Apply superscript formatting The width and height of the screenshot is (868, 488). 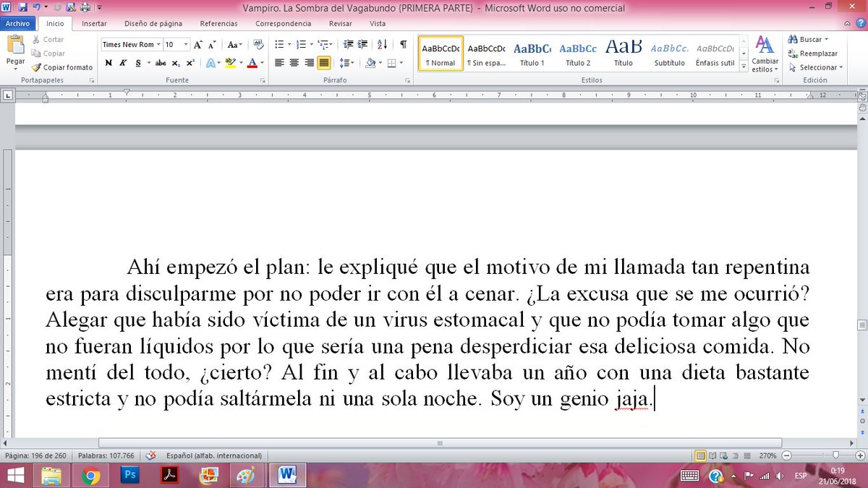tap(190, 63)
